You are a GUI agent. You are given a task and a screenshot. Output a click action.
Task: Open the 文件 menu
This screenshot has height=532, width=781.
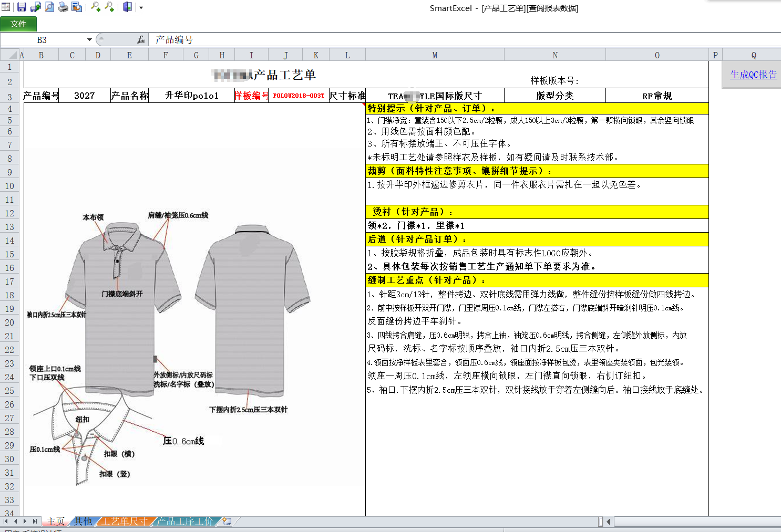click(18, 24)
